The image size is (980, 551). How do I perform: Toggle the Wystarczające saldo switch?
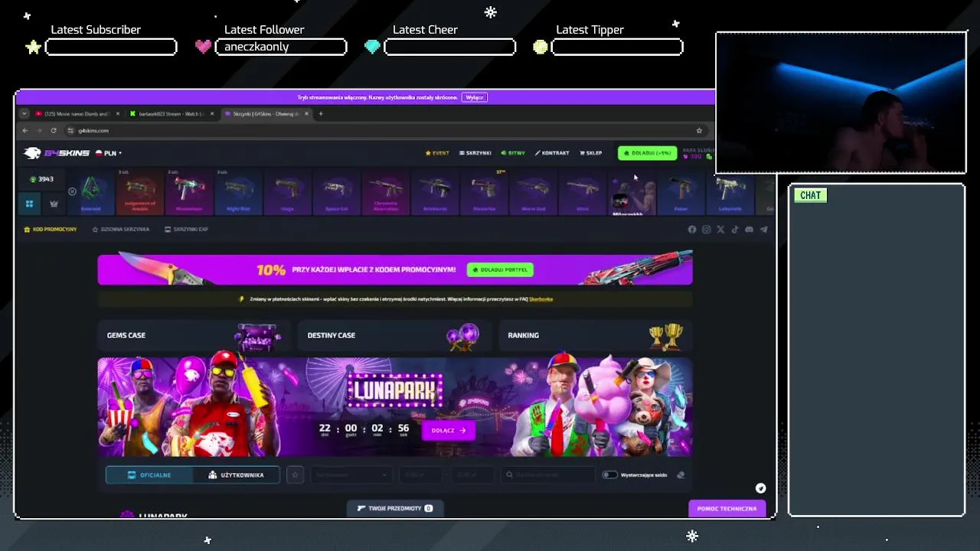(x=609, y=475)
